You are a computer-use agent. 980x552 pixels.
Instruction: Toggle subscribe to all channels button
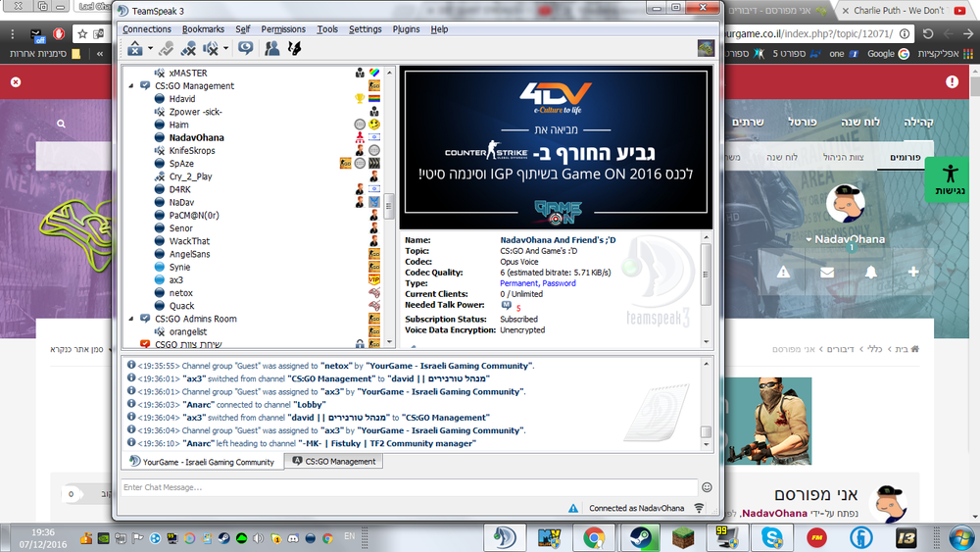(245, 47)
